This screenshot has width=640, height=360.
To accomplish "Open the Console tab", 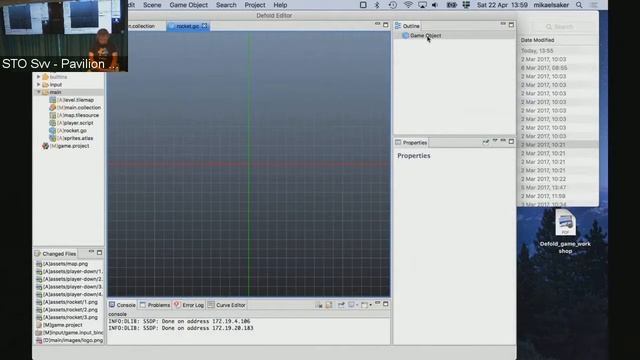I will pos(122,305).
